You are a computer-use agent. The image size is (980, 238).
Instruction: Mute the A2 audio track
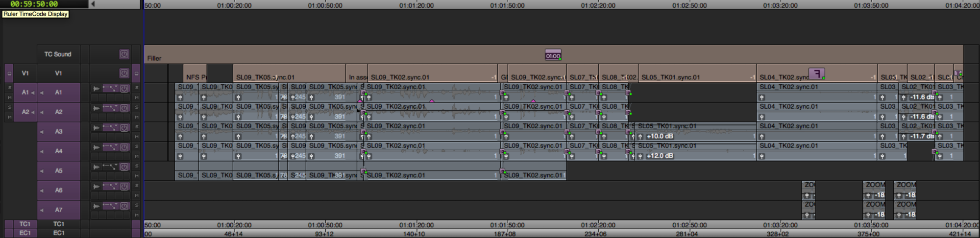9,117
